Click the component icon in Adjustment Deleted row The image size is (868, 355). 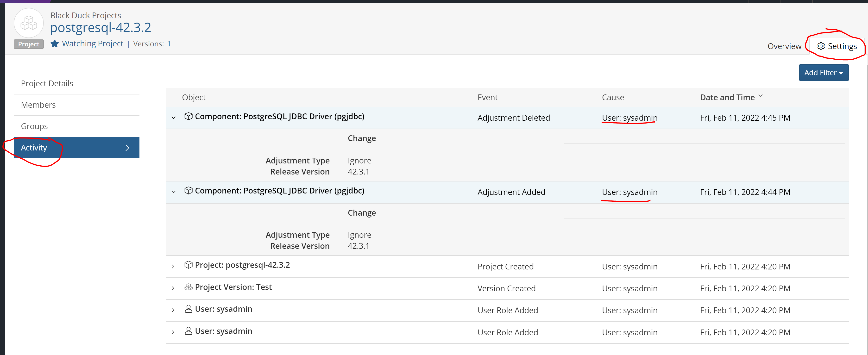coord(188,116)
